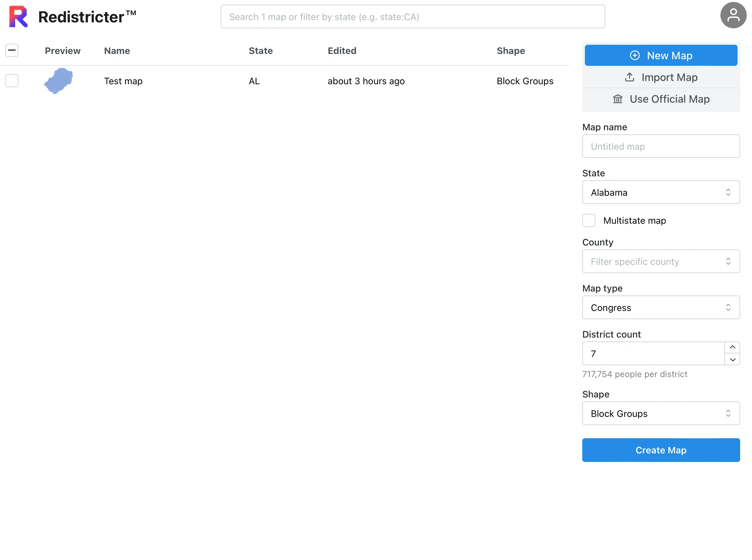Select the County filter dropdown
Viewport: 752px width, 560px height.
click(661, 261)
